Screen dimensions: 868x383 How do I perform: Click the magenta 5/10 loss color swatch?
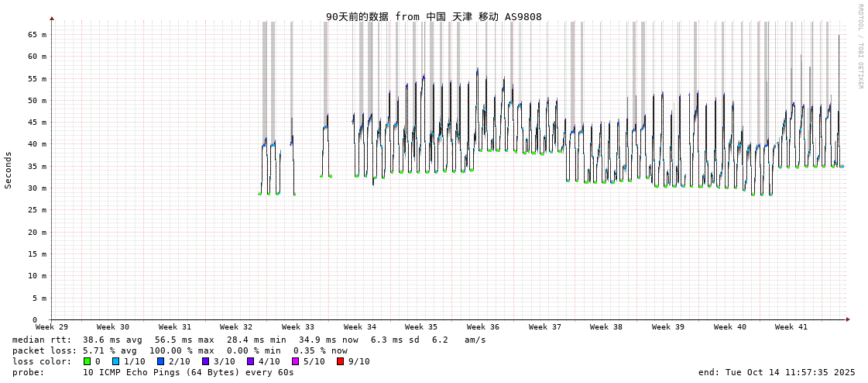click(295, 361)
